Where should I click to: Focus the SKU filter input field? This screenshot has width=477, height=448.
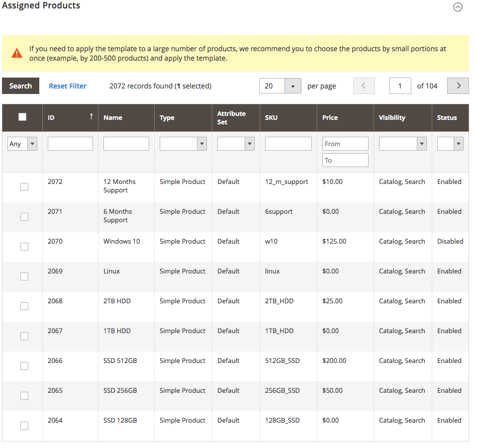click(288, 144)
